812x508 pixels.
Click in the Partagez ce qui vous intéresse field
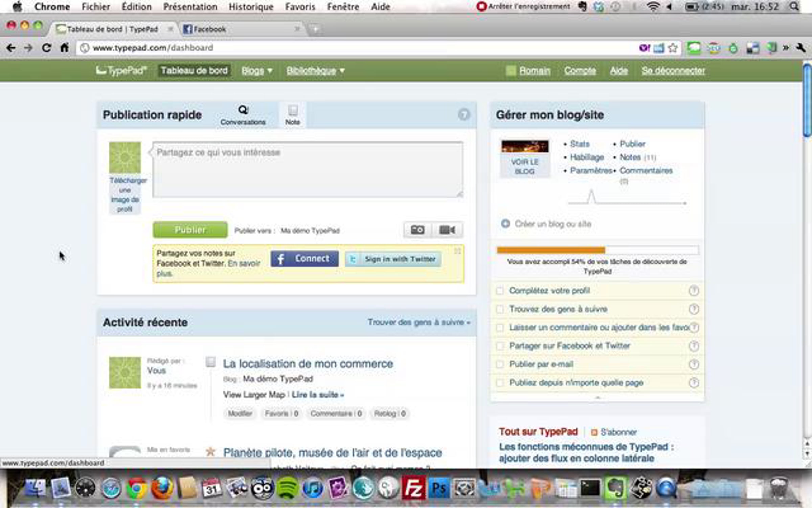307,169
